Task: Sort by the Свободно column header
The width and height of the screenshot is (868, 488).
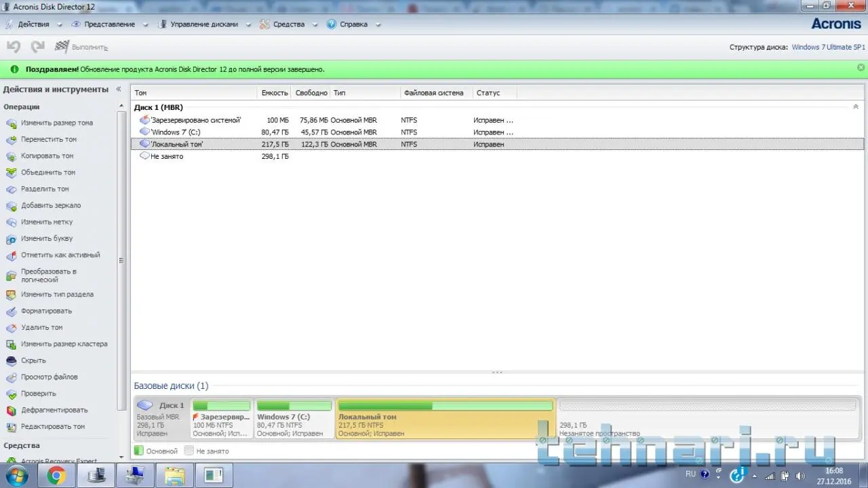Action: (311, 93)
